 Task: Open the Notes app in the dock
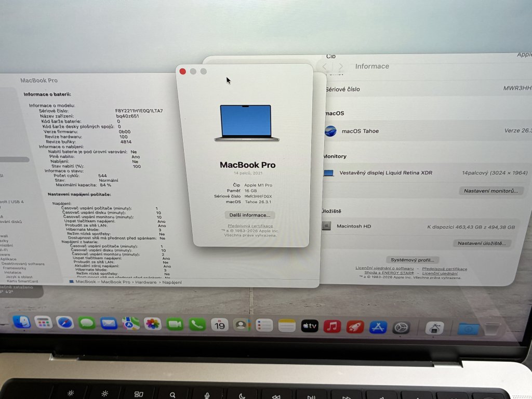pyautogui.click(x=287, y=326)
